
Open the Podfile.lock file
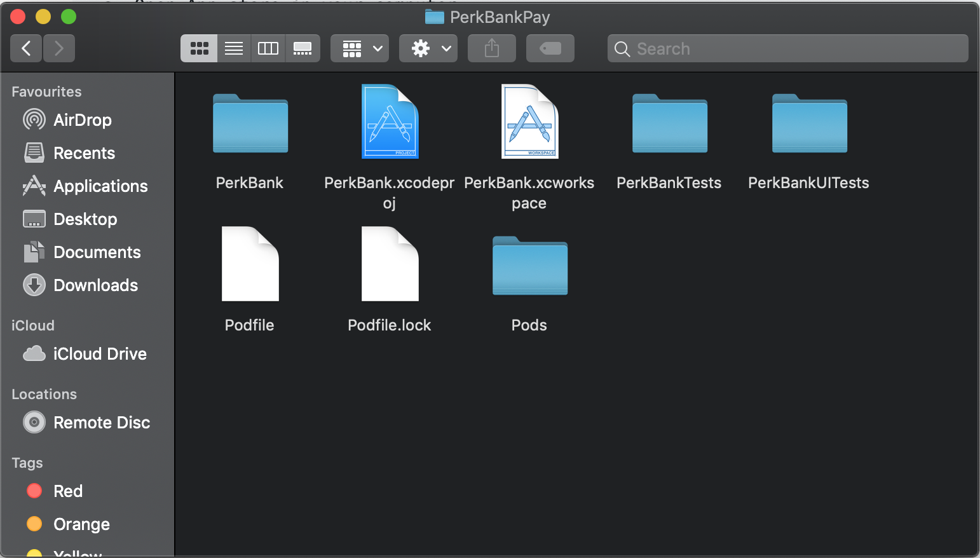390,264
